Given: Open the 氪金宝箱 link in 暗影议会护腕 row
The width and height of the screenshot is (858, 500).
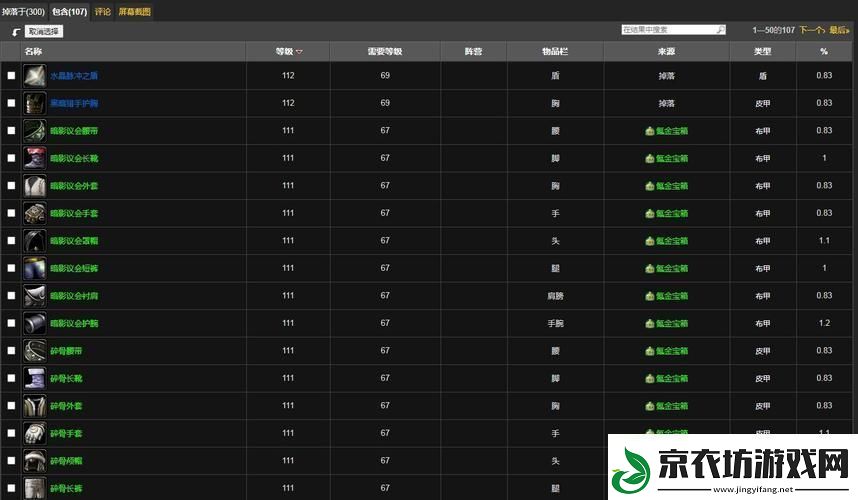Looking at the screenshot, I should [671, 323].
